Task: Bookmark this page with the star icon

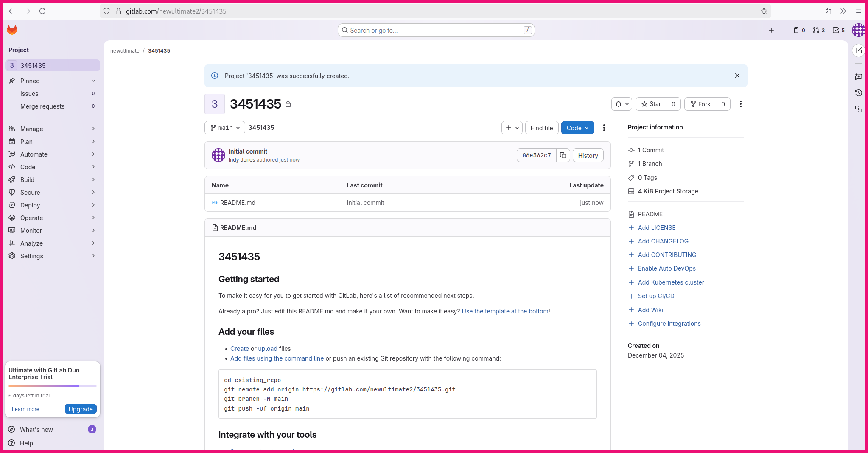Action: [764, 11]
